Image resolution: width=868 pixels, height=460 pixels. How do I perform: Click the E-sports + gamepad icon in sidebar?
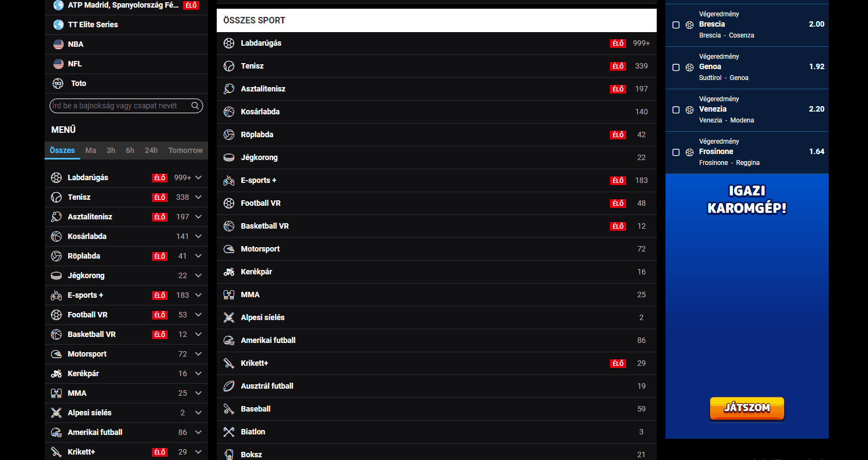point(56,295)
